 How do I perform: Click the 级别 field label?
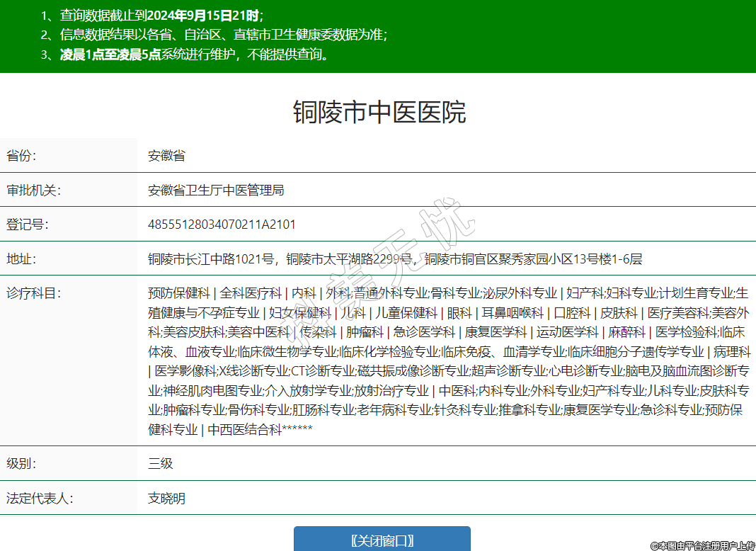tap(21, 464)
